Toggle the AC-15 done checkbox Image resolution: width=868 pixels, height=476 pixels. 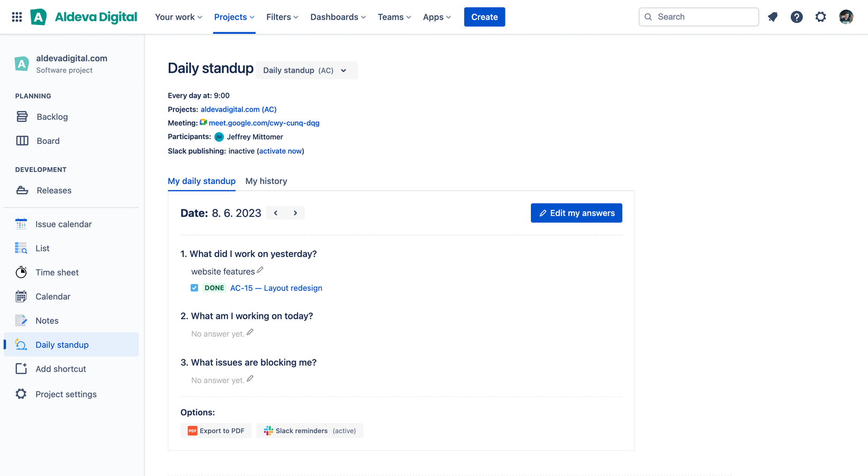194,288
